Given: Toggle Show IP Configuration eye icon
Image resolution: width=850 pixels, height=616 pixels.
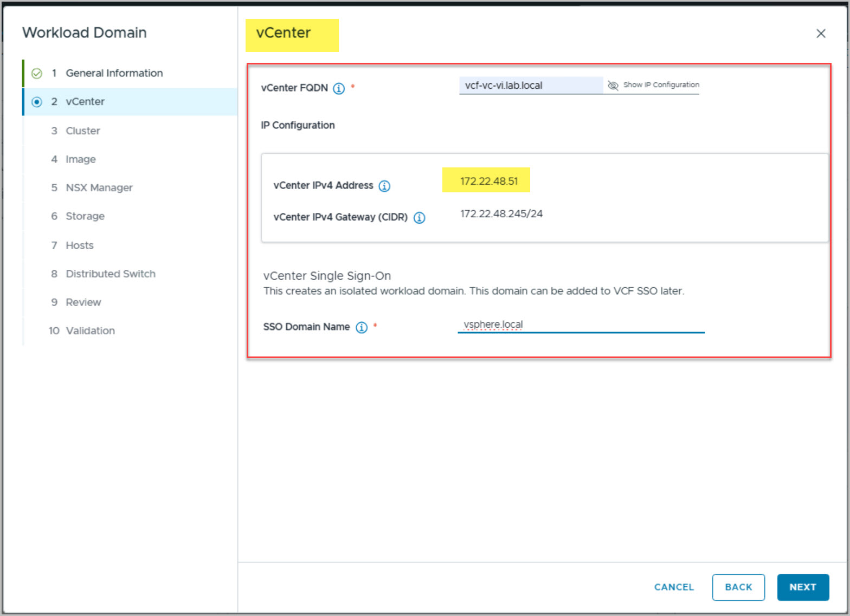Looking at the screenshot, I should (x=613, y=85).
